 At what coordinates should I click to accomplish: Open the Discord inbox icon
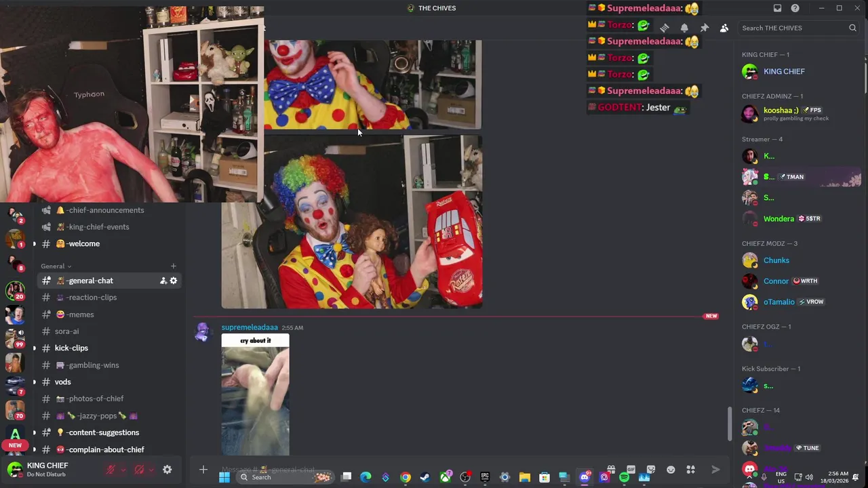pyautogui.click(x=777, y=8)
